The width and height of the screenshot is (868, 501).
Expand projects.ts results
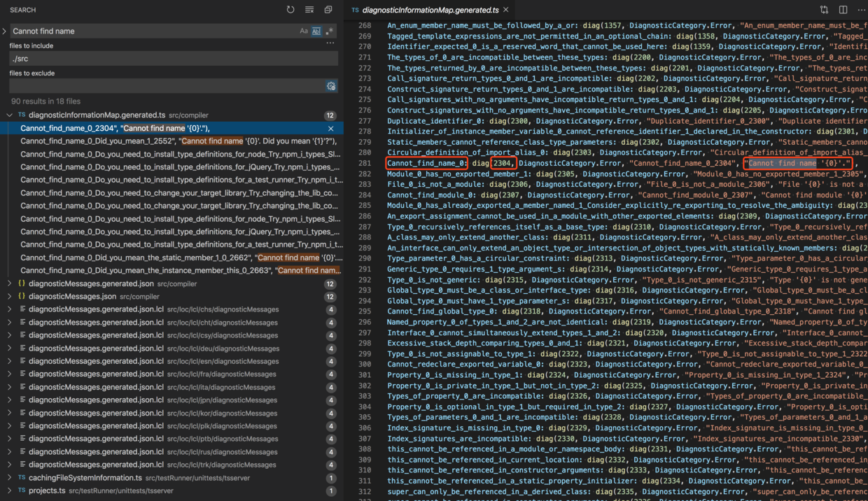pyautogui.click(x=9, y=491)
